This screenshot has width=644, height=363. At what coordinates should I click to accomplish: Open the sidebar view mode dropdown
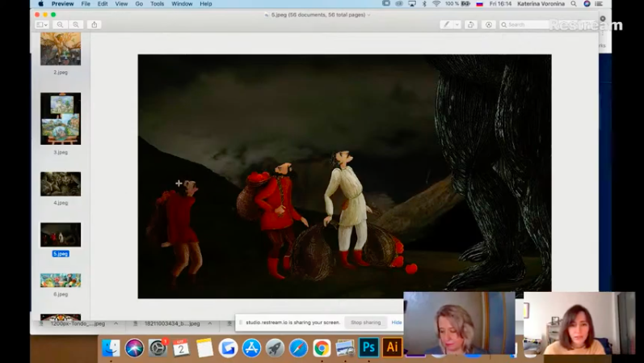(x=40, y=25)
